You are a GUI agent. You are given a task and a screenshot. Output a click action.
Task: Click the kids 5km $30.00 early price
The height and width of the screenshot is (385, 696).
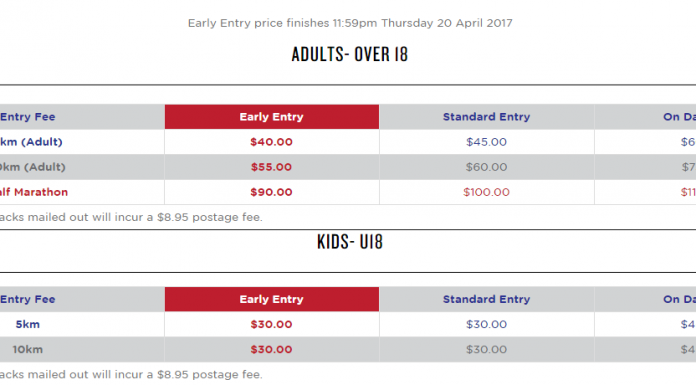(x=271, y=325)
